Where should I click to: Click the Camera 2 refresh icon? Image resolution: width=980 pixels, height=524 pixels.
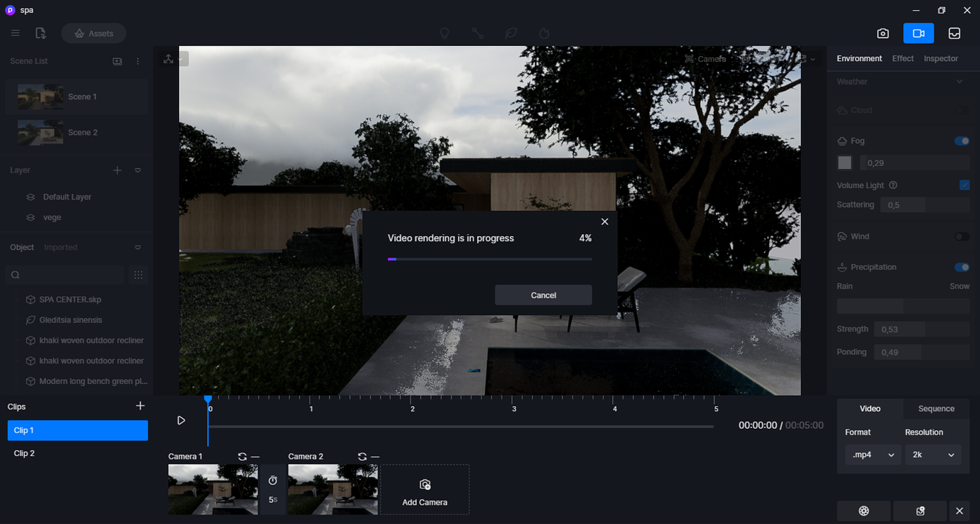click(362, 457)
